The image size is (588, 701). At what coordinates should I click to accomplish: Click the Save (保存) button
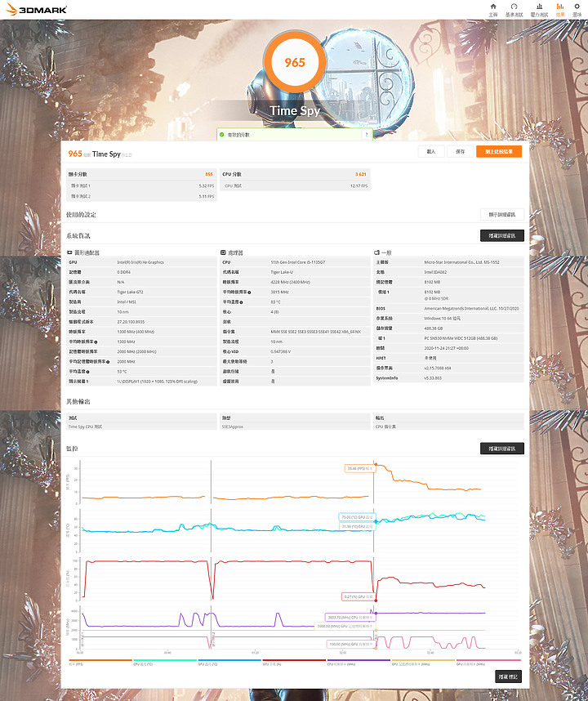(x=461, y=151)
